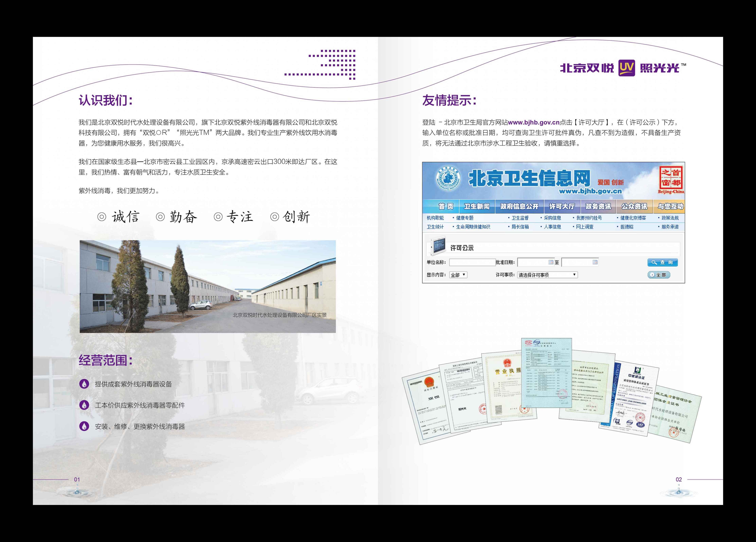Click the purple UV logo badge
Screen dimensions: 756x542
[627, 68]
